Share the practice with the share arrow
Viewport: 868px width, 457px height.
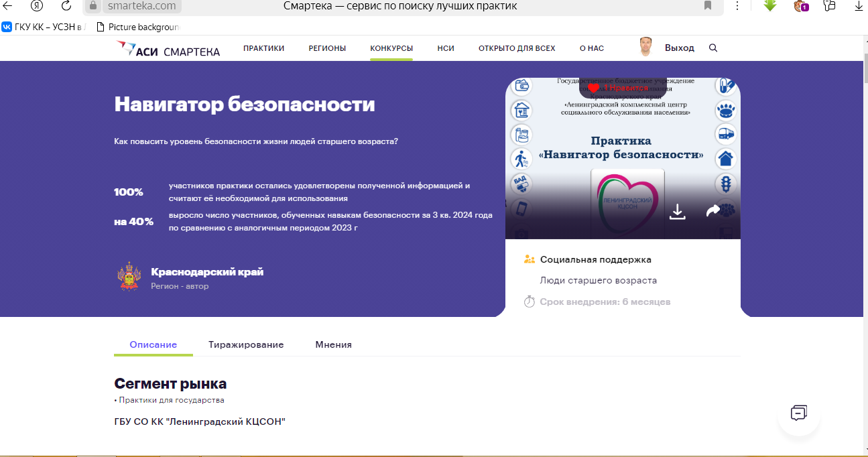[713, 211]
